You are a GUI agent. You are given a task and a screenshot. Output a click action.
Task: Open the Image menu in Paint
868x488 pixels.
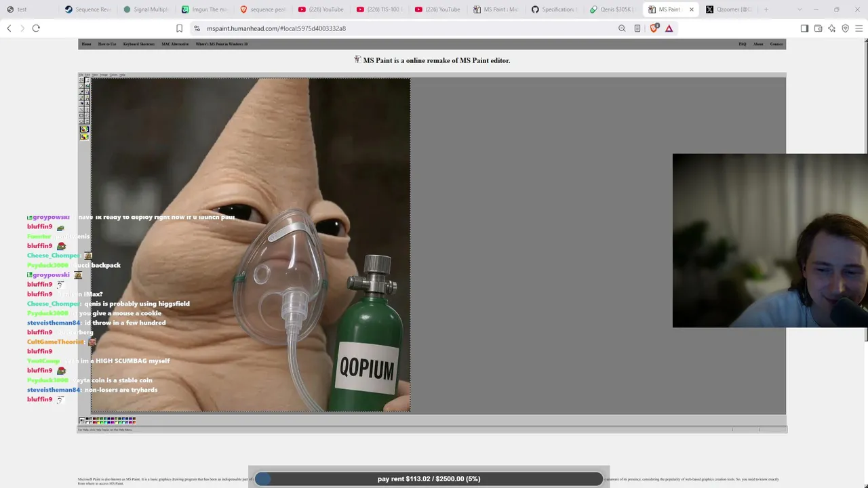tap(104, 75)
